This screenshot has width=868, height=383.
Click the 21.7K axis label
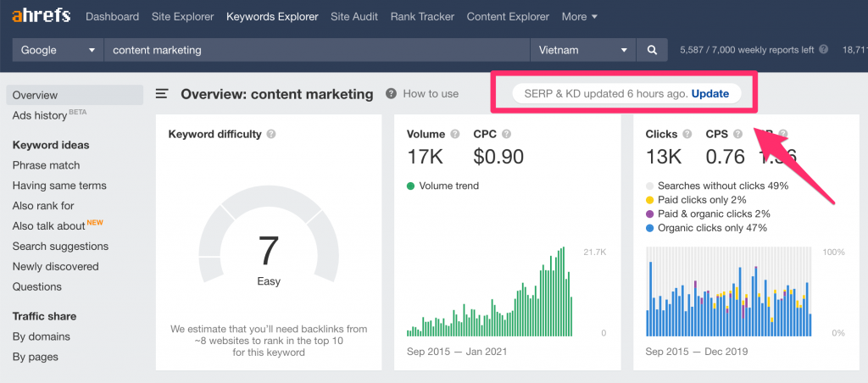tap(594, 252)
